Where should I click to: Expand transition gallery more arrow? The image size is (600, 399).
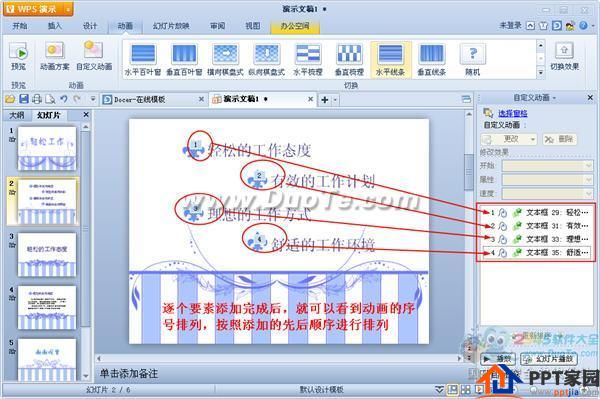(x=540, y=72)
